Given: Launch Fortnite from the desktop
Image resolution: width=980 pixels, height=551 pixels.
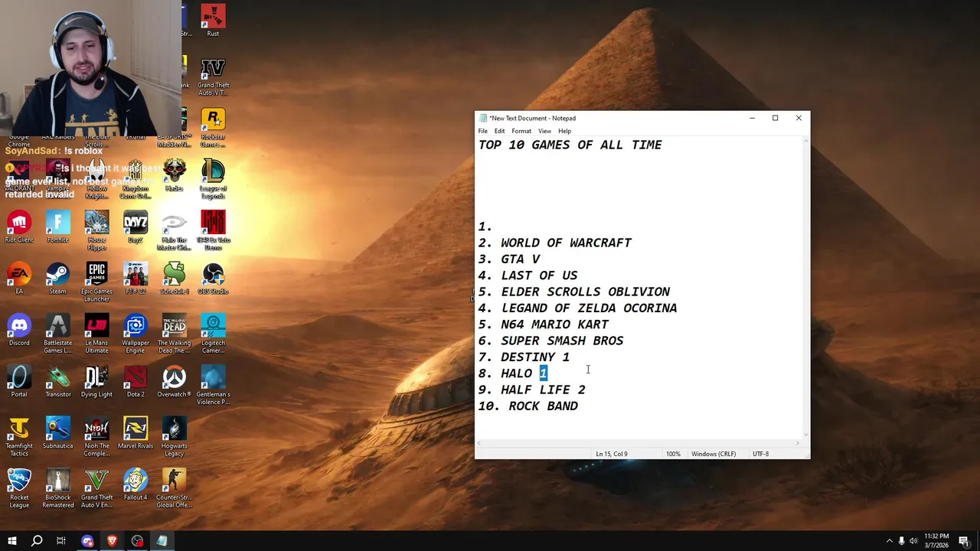Looking at the screenshot, I should (57, 227).
